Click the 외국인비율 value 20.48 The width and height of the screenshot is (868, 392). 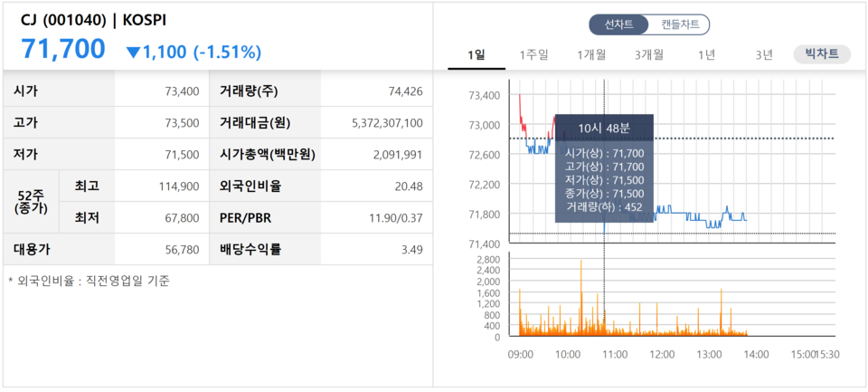click(409, 186)
